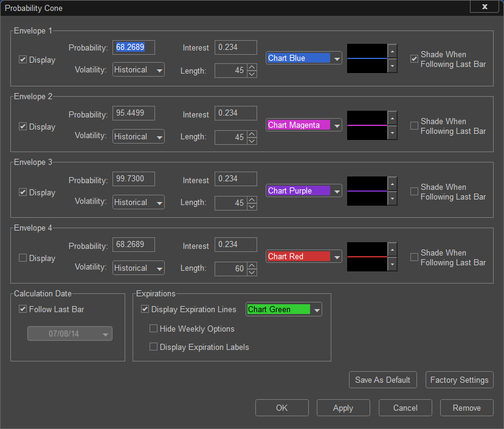
Task: Click Envelope 2 magenta line style preview
Action: coord(367,125)
